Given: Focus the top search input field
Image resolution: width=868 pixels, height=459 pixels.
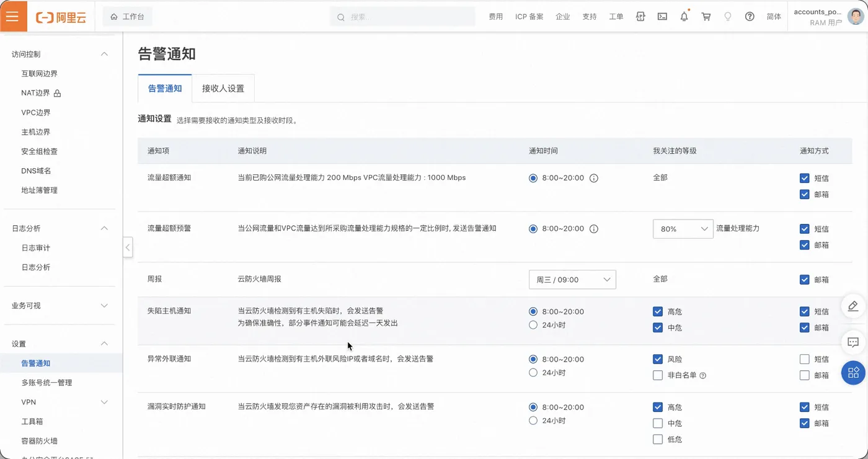Looking at the screenshot, I should pyautogui.click(x=402, y=17).
